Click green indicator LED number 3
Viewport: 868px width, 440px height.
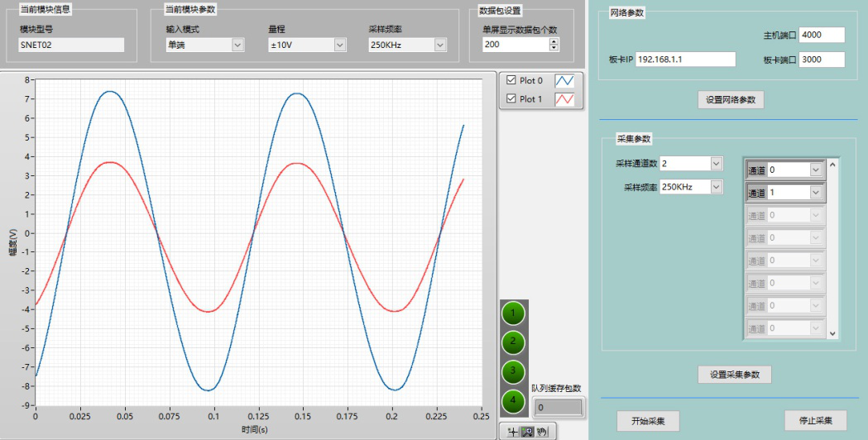click(513, 372)
